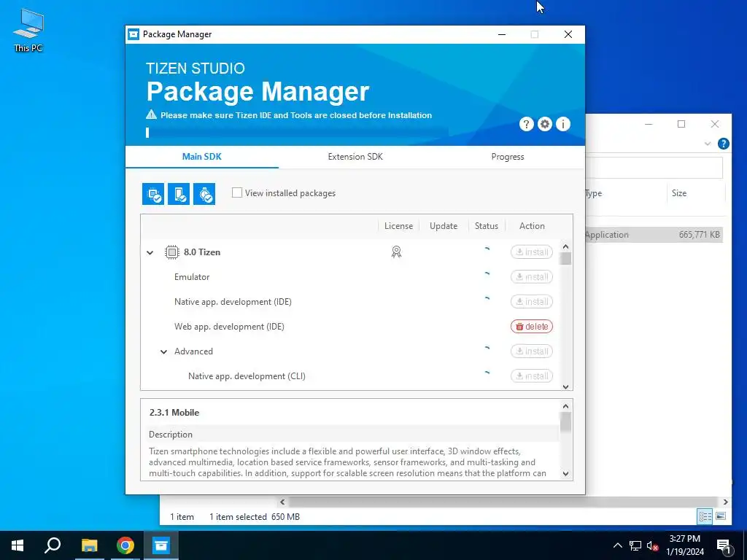Select the first platform filter icon in toolbar
This screenshot has height=560, width=747.
(153, 194)
